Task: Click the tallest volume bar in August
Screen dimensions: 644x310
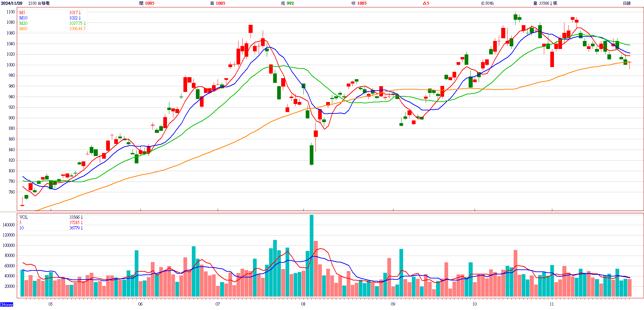Action: click(311, 256)
